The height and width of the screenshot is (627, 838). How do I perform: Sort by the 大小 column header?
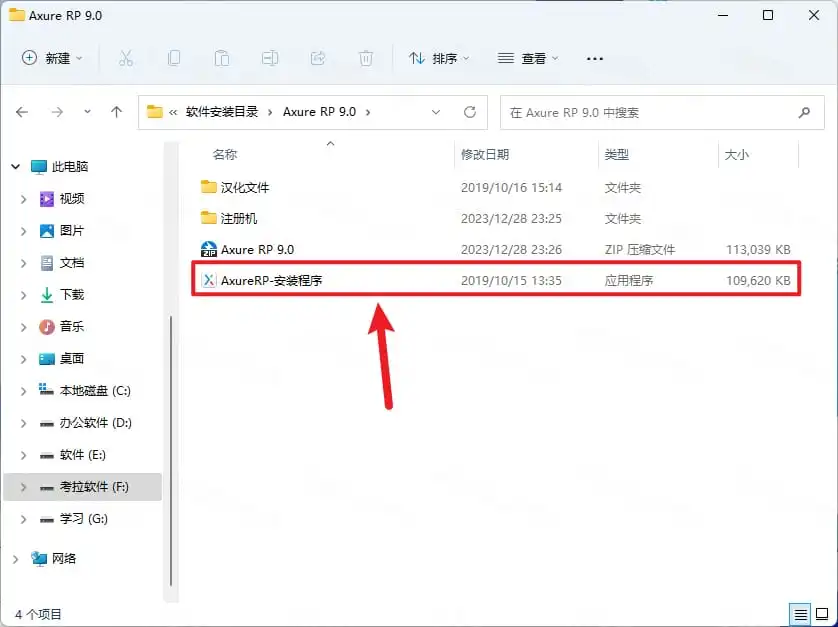pos(736,155)
